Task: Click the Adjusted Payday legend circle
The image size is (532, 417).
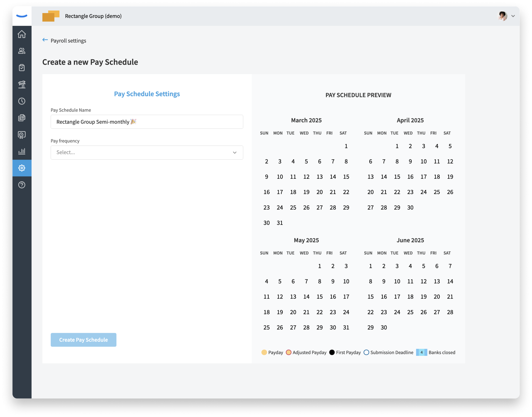Action: pos(288,352)
